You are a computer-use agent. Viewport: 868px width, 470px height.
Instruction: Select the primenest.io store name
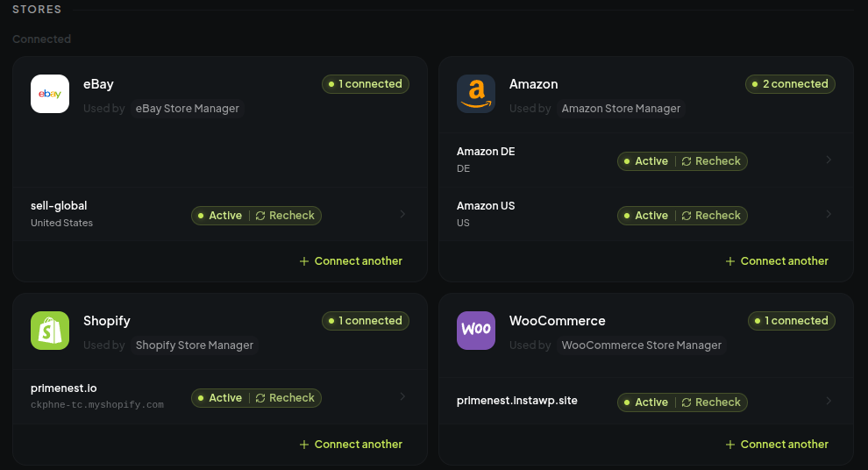(64, 388)
